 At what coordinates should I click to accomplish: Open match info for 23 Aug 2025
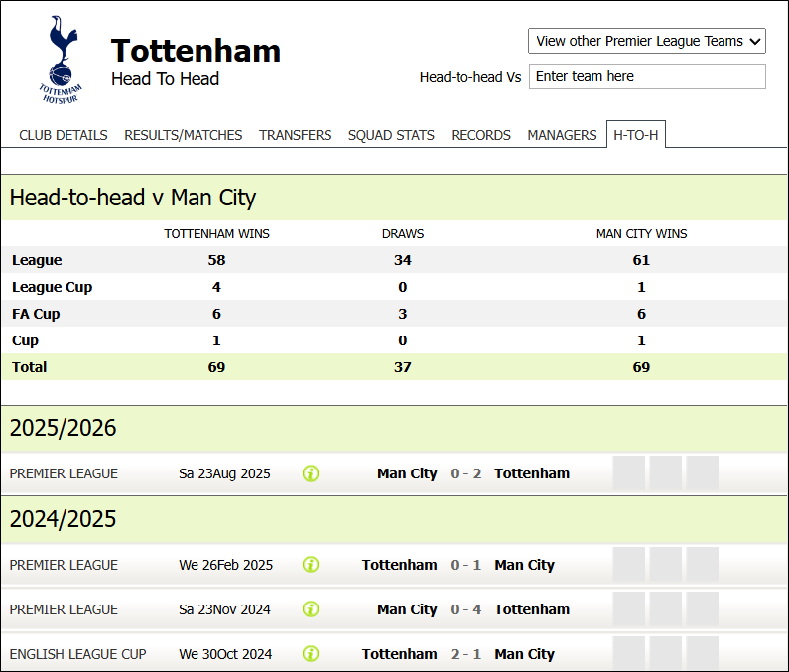(311, 473)
